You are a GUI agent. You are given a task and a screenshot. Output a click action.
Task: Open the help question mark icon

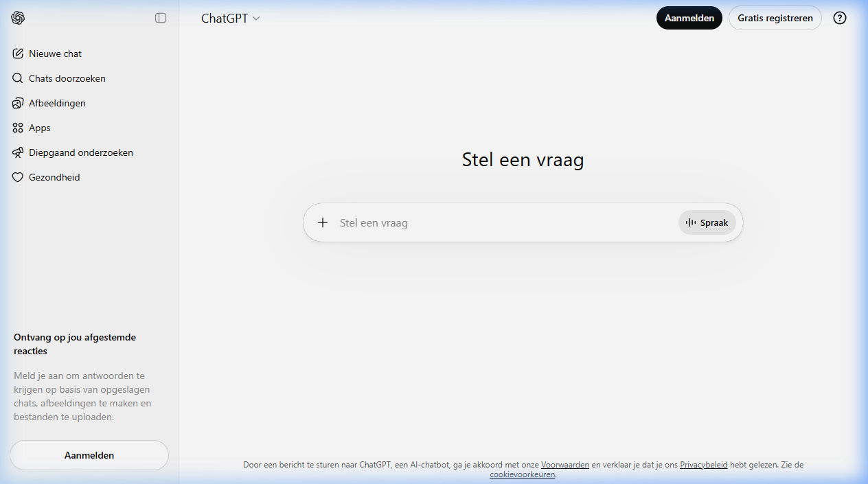click(839, 18)
